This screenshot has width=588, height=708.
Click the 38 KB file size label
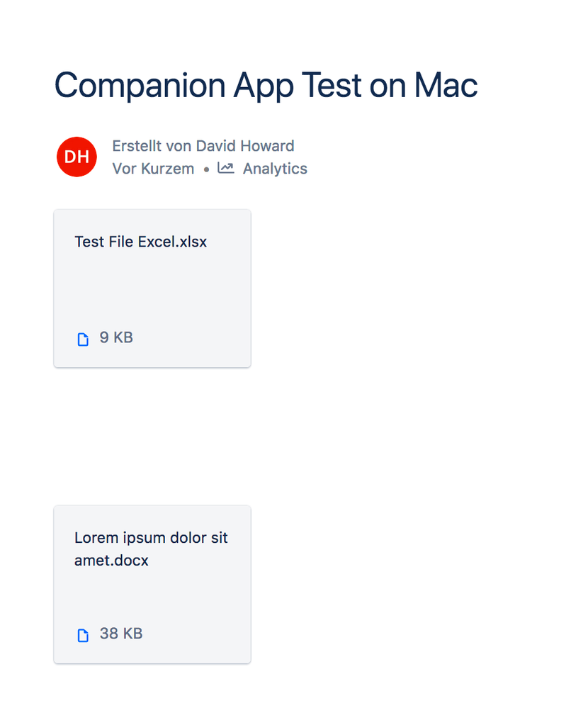pyautogui.click(x=121, y=634)
